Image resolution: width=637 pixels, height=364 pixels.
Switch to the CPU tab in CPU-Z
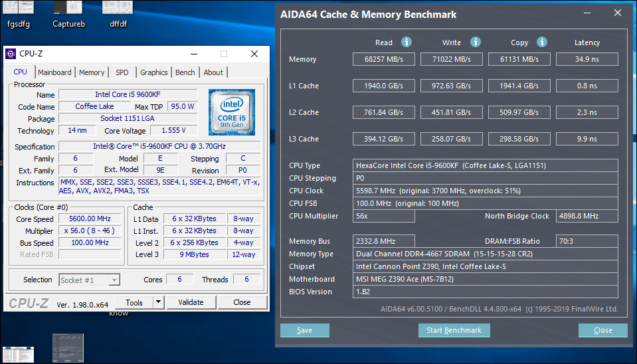pyautogui.click(x=21, y=72)
